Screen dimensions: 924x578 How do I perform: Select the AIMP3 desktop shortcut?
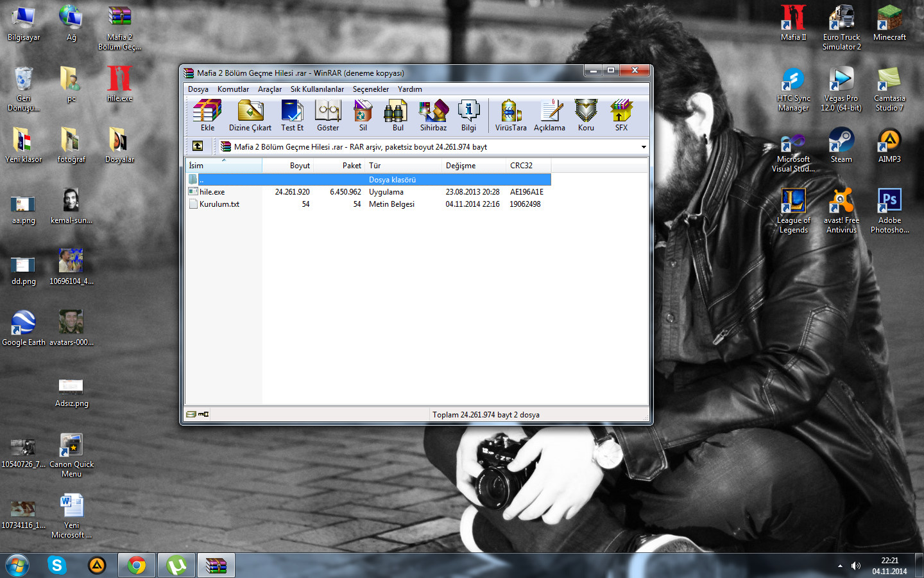point(889,145)
